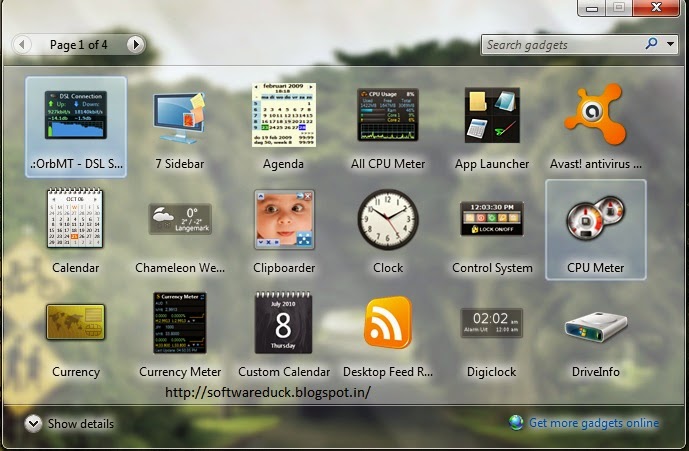Pick the All CPU Meter gadget icon
The width and height of the screenshot is (689, 451).
pyautogui.click(x=388, y=115)
